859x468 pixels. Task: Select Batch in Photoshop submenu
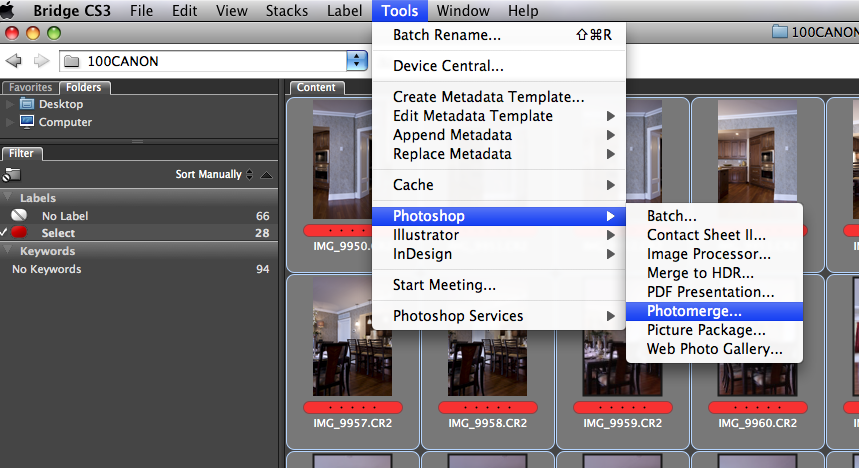[x=714, y=215]
